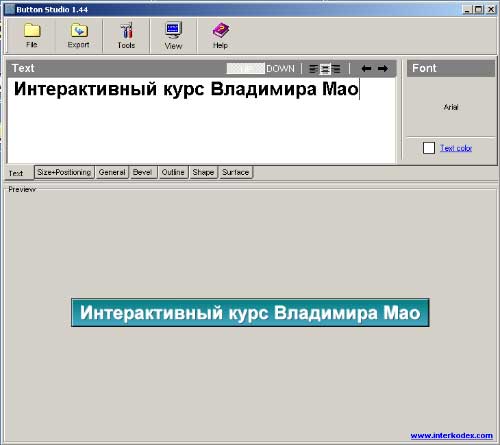Screen dimensions: 500x445
Task: Select center text alignment icon
Action: click(325, 69)
